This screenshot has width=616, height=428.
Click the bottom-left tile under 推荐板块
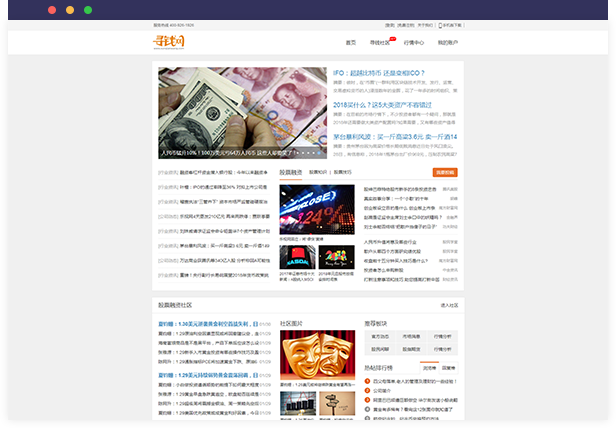[380, 349]
